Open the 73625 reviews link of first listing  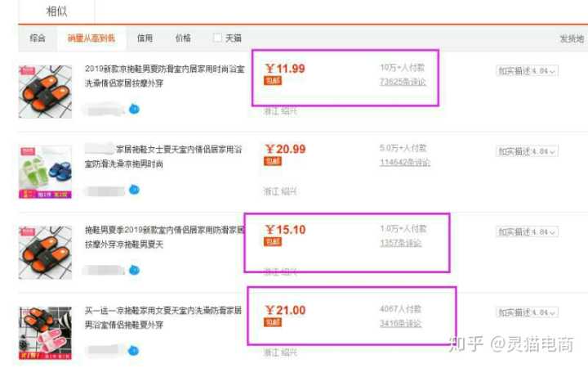pos(403,82)
